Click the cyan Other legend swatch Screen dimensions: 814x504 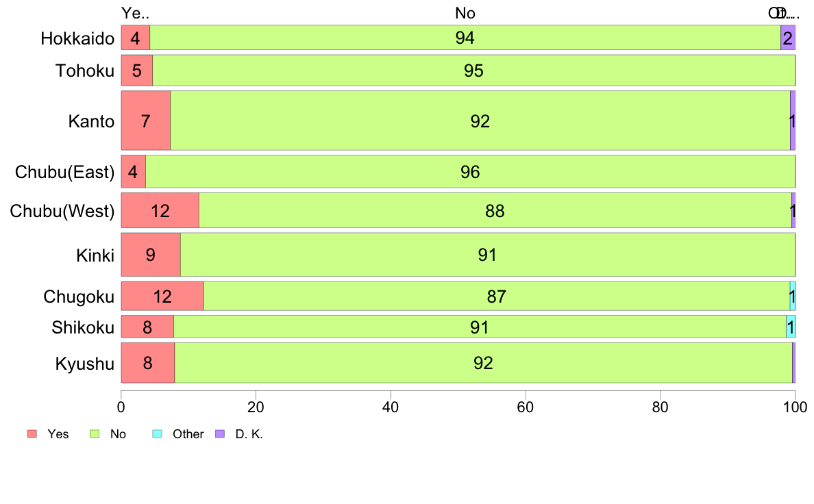point(158,434)
